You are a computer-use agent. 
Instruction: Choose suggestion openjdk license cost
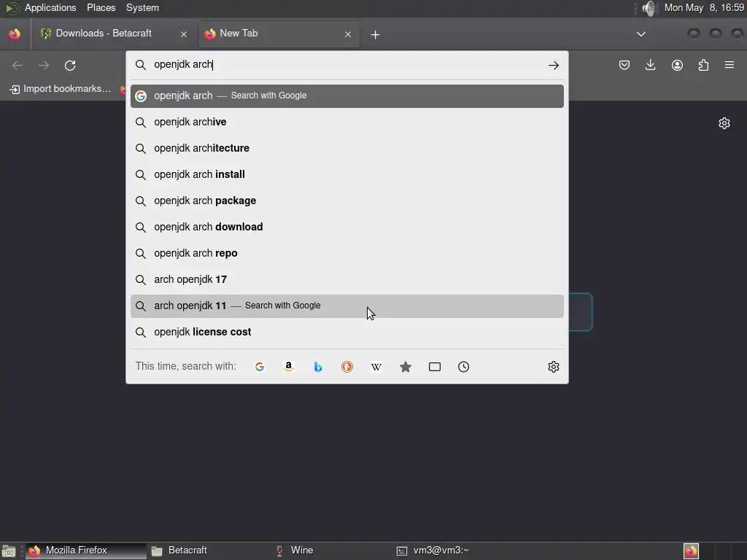pos(347,332)
